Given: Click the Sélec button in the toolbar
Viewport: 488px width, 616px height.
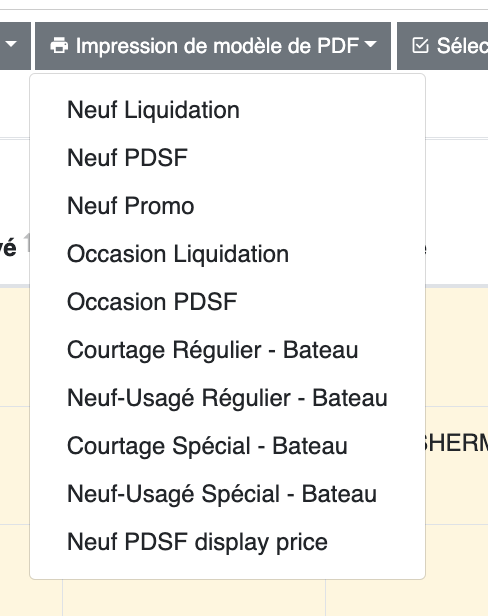Looking at the screenshot, I should tap(442, 46).
